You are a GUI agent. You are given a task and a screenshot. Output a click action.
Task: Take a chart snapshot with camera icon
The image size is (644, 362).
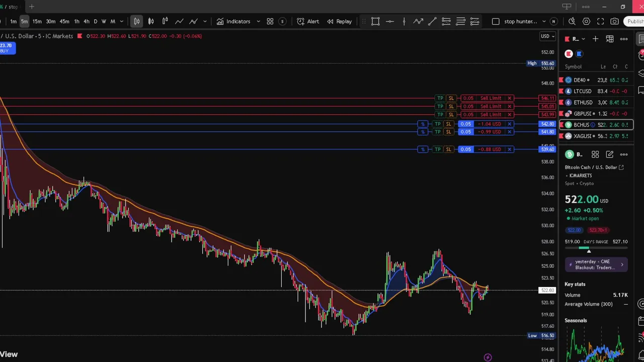[614, 21]
